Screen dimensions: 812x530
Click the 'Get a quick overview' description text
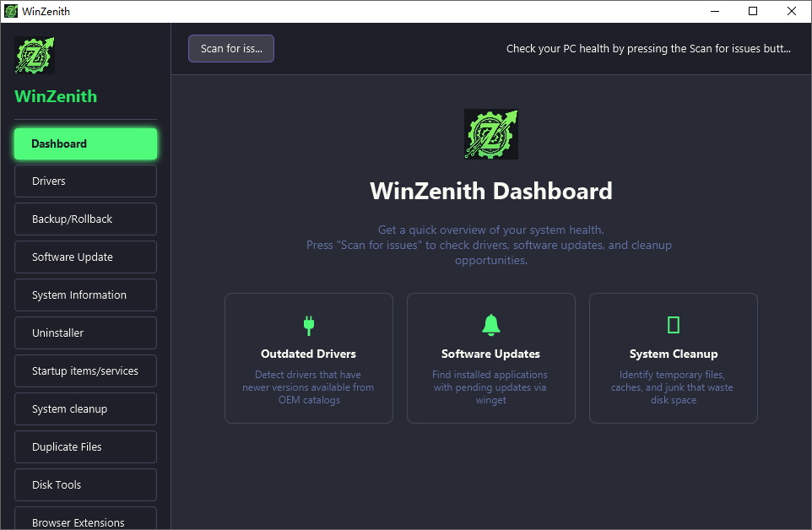(490, 245)
